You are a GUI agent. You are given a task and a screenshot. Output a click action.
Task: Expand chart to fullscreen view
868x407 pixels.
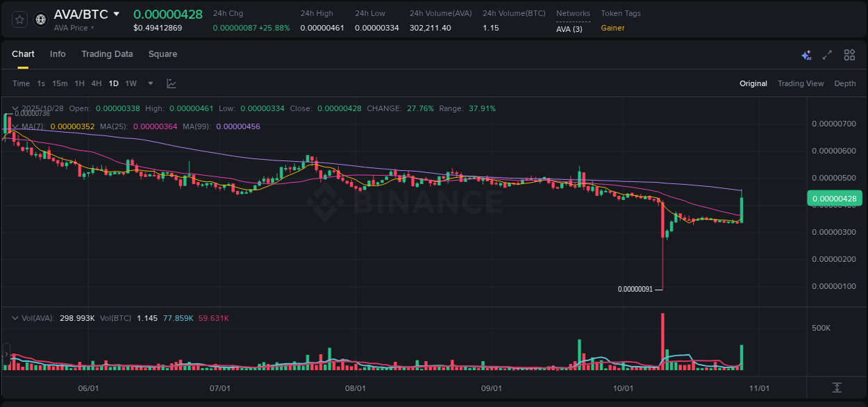[x=826, y=54]
